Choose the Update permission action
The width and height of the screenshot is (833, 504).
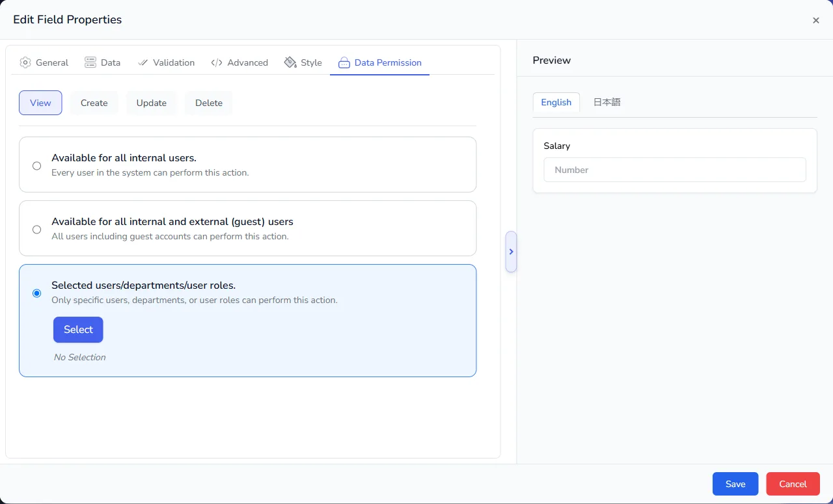[x=152, y=103]
